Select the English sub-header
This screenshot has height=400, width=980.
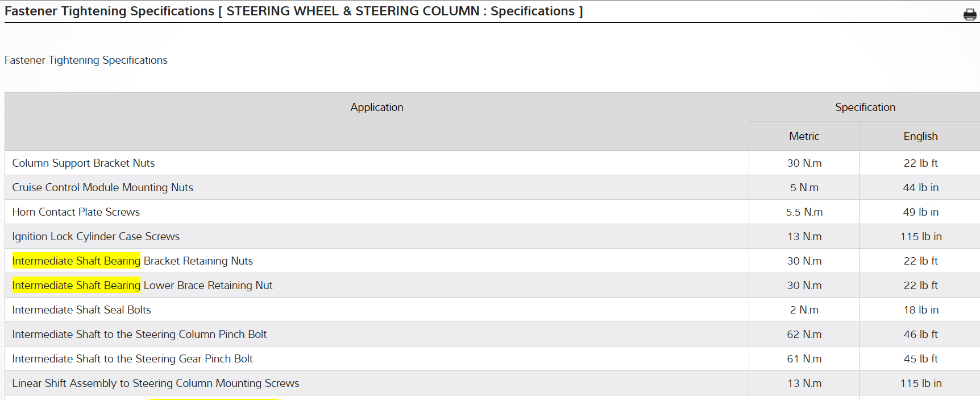(x=920, y=137)
